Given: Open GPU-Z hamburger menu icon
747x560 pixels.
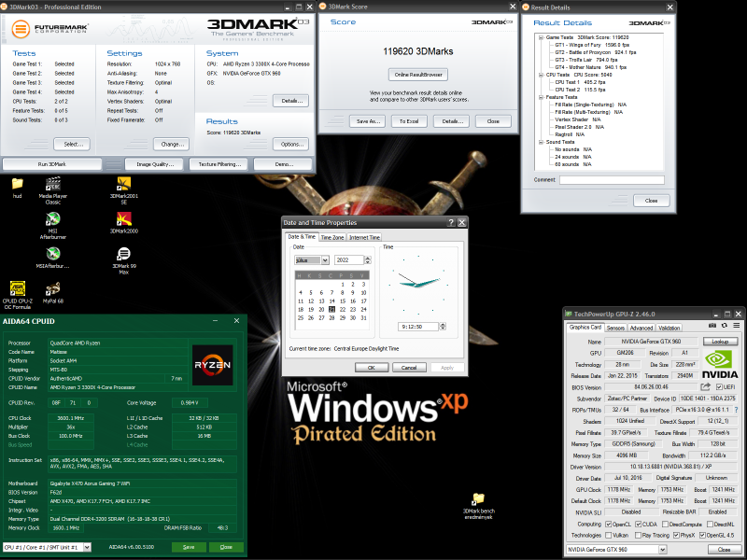Looking at the screenshot, I should (x=737, y=326).
